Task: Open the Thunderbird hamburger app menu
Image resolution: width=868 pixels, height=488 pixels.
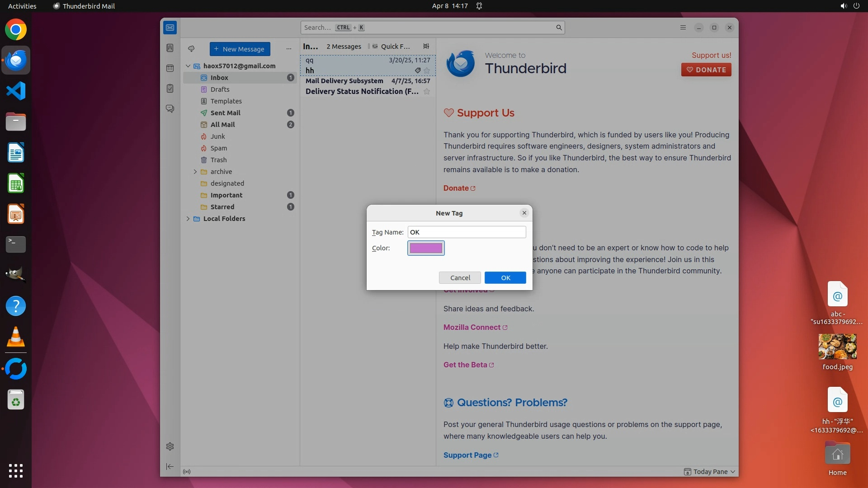Action: point(683,28)
